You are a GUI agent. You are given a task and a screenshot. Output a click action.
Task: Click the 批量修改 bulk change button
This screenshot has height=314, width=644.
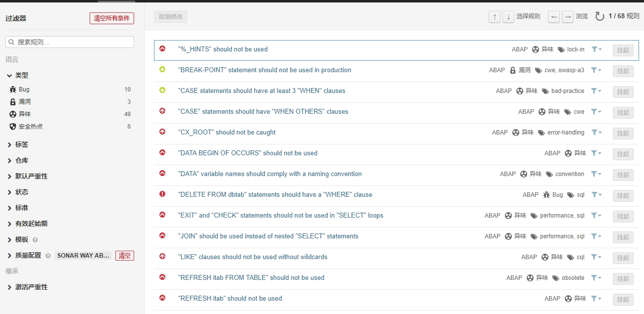pyautogui.click(x=171, y=16)
